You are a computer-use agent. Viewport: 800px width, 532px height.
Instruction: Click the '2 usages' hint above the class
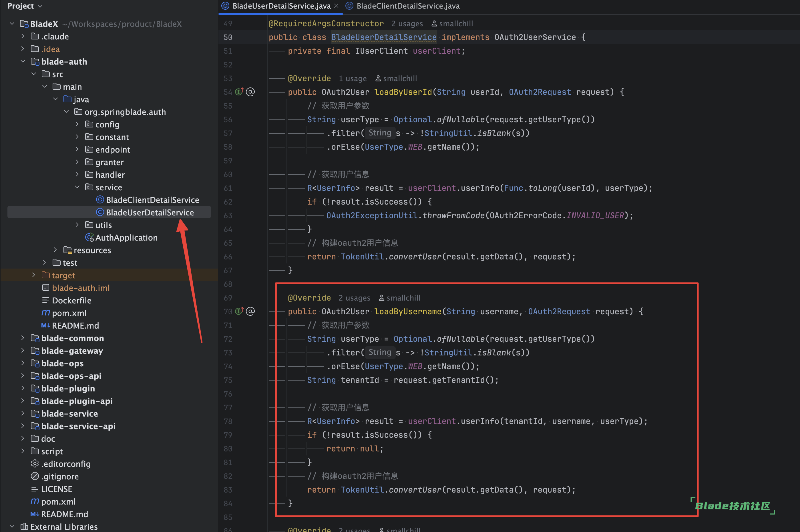407,24
